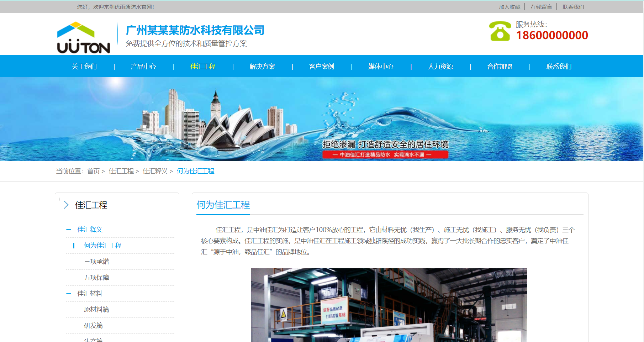Open 产品中心 navigation item
The width and height of the screenshot is (644, 342).
point(143,67)
